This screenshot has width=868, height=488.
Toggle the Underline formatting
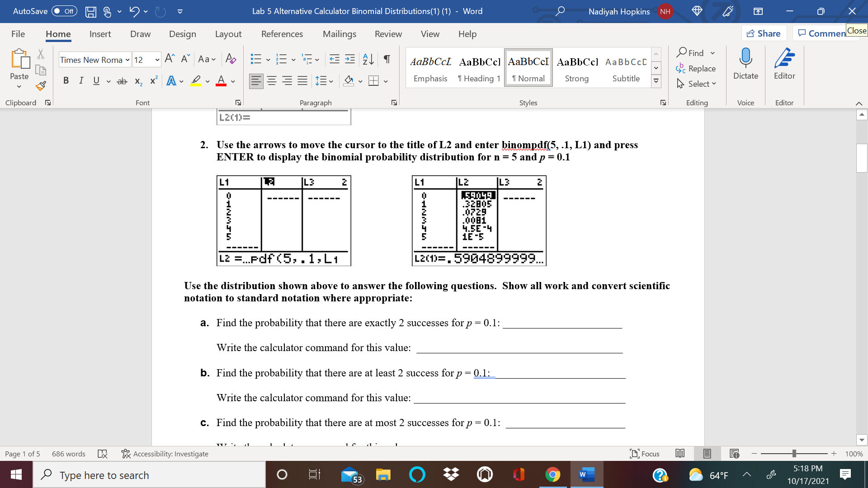(96, 80)
